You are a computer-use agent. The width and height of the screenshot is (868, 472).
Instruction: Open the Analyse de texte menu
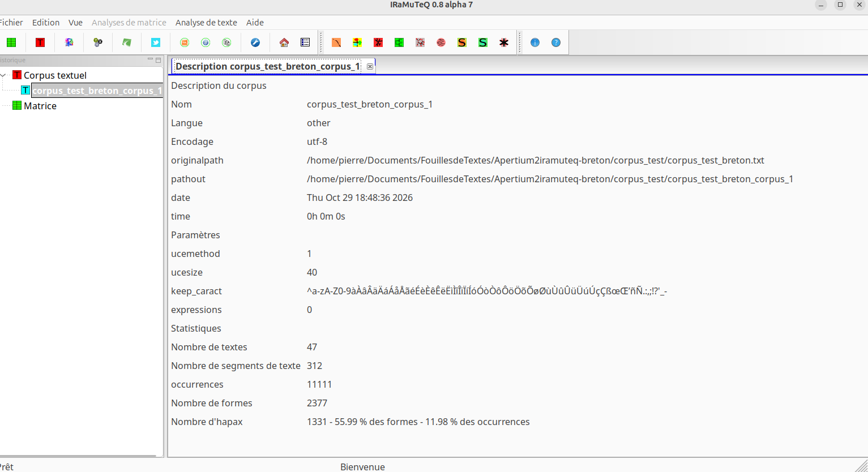(206, 23)
